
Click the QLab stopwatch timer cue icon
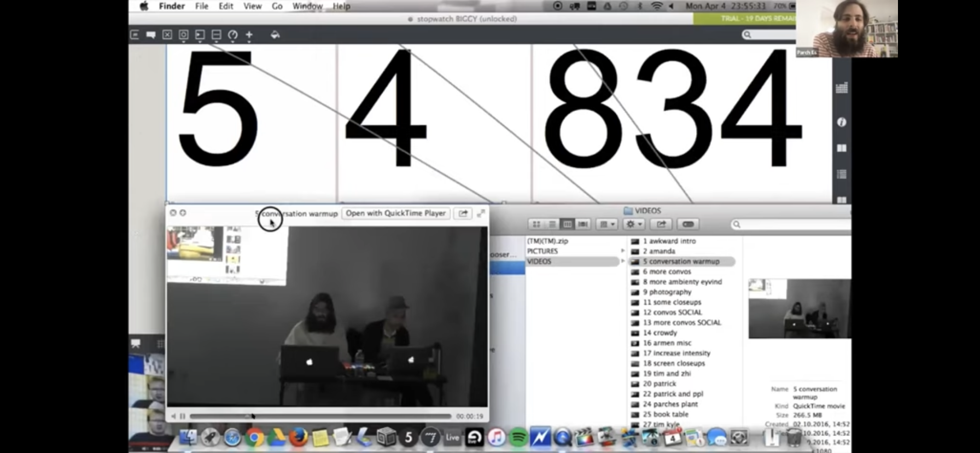click(x=233, y=34)
